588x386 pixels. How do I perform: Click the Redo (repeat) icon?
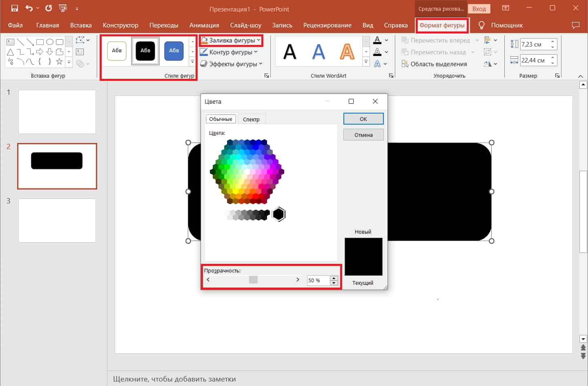coord(49,8)
